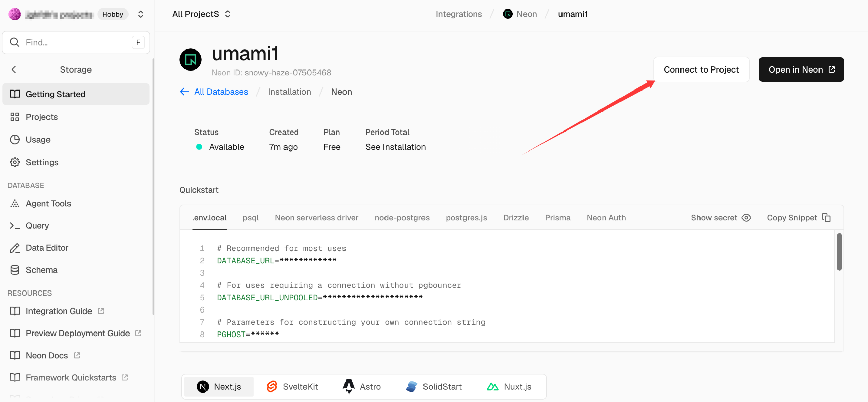Viewport: 868px width, 402px height.
Task: Click the Agent Tools dots icon
Action: click(x=15, y=203)
